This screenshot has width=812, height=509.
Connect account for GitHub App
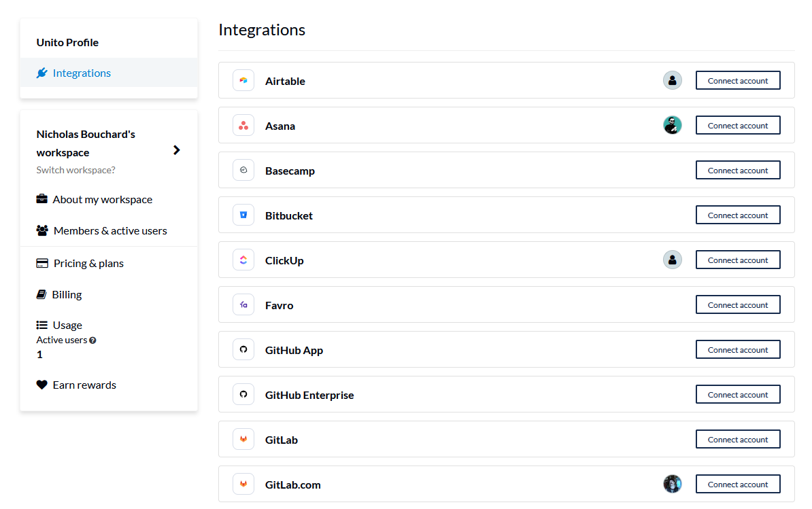tap(738, 349)
